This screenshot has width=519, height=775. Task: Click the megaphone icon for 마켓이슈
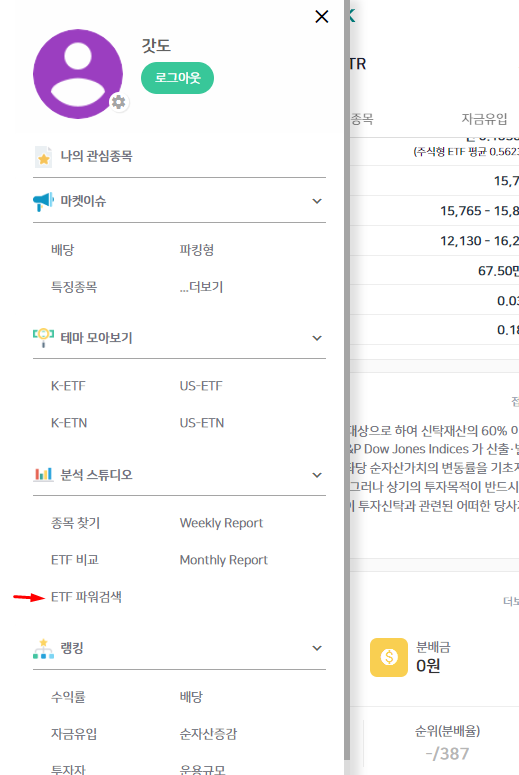(43, 201)
